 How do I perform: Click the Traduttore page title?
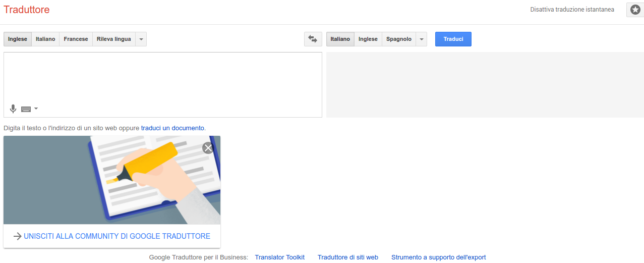click(x=27, y=10)
